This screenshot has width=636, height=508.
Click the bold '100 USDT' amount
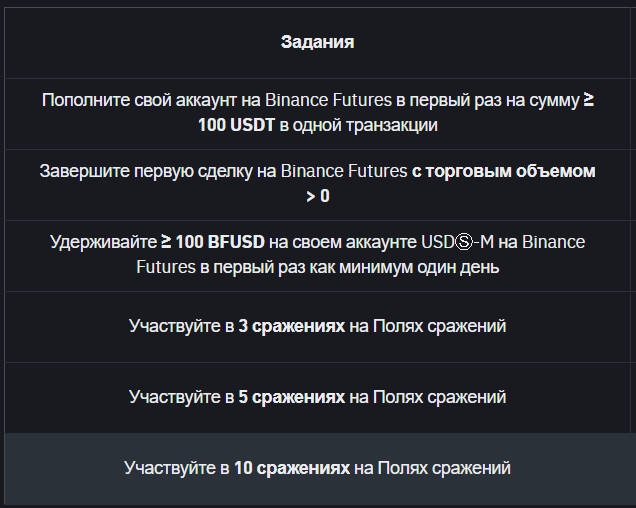[236, 125]
